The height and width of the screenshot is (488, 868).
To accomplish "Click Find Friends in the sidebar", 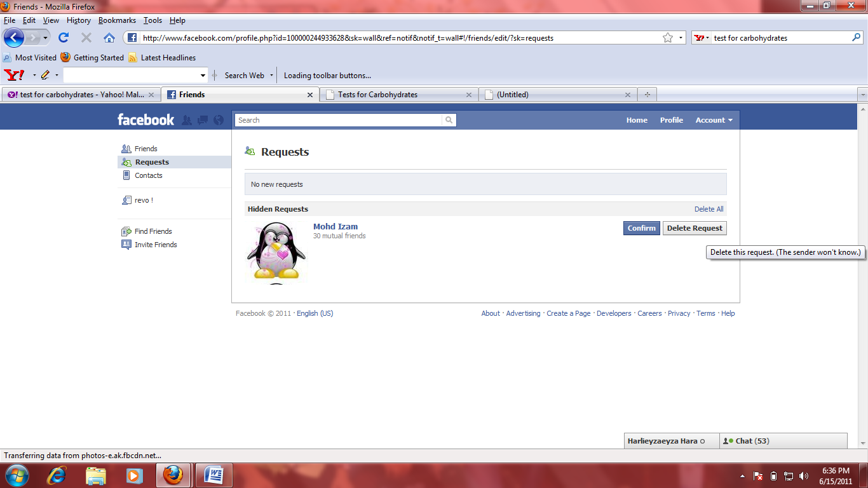I will [x=174, y=231].
